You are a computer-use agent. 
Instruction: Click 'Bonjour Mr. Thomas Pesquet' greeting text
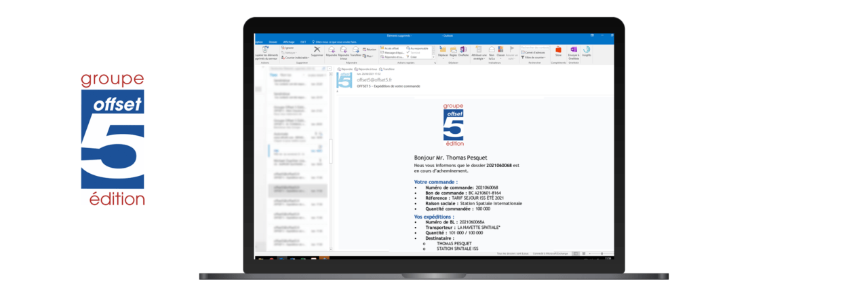[x=450, y=158]
